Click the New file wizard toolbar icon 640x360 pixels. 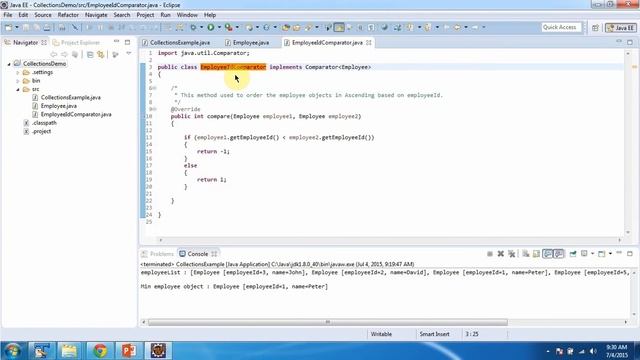pos(8,27)
